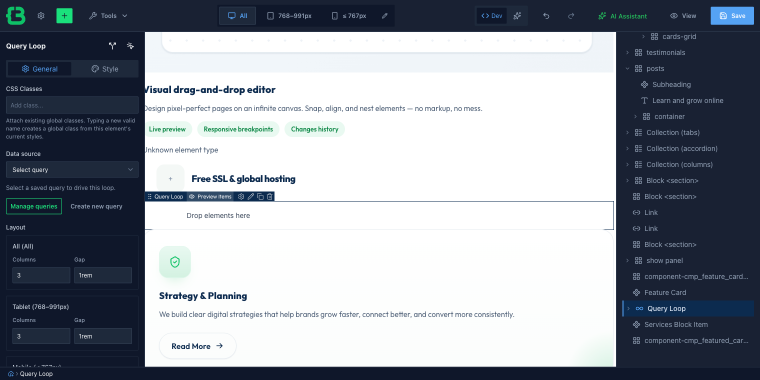Screen dimensions: 760x380
Task: Click the CSS Classes Add class field
Action: (x=72, y=105)
